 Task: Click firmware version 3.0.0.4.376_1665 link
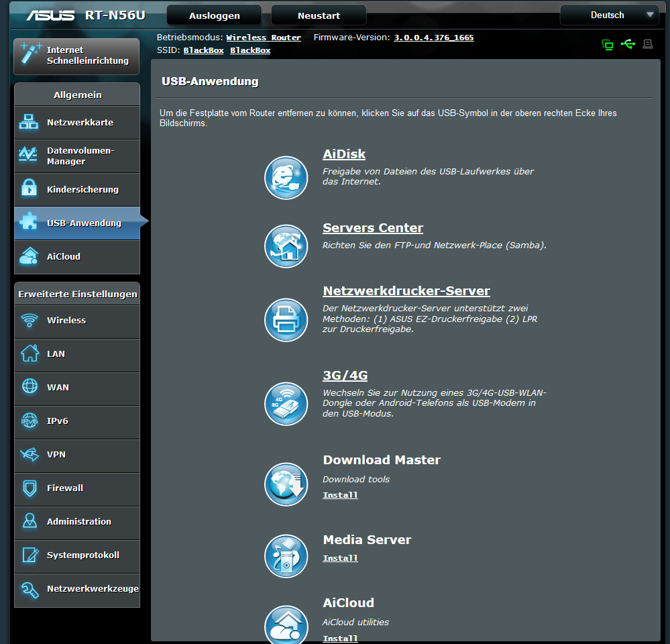click(x=434, y=38)
